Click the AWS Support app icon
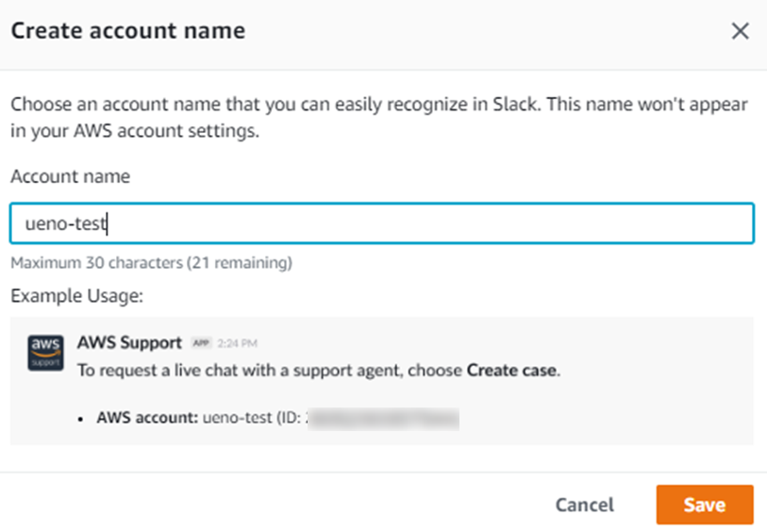 point(45,353)
